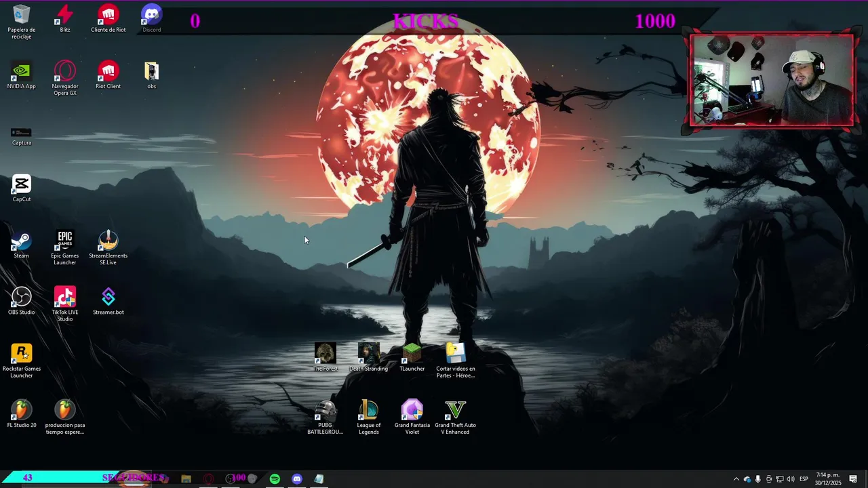
Task: Select the FL Studio 20 shortcut
Action: coord(22,414)
